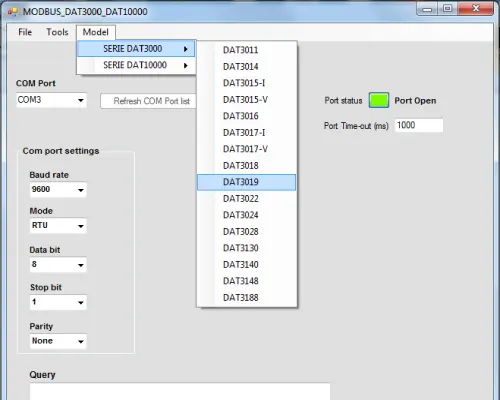Screen dimensions: 500x400
Task: Select DAT3024 model entry
Action: pos(246,215)
